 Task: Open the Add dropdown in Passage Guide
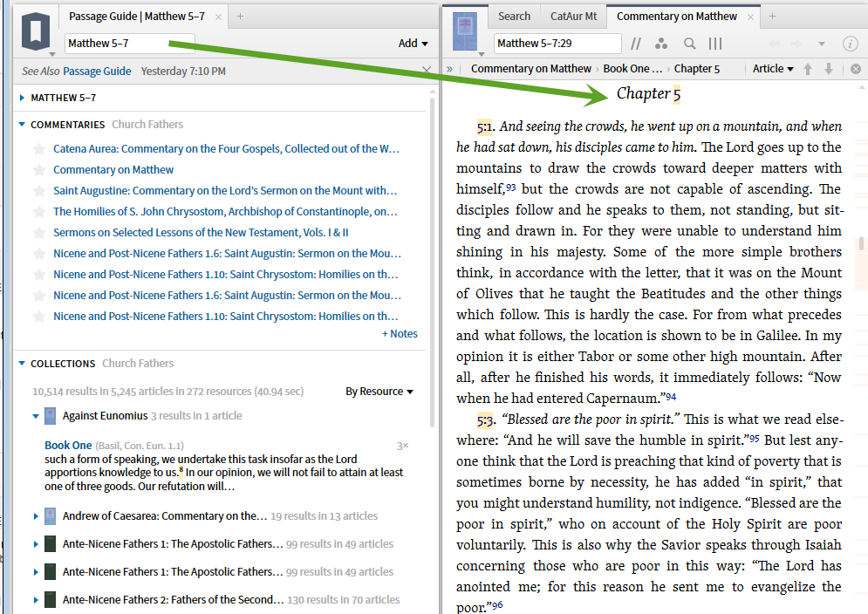tap(413, 44)
